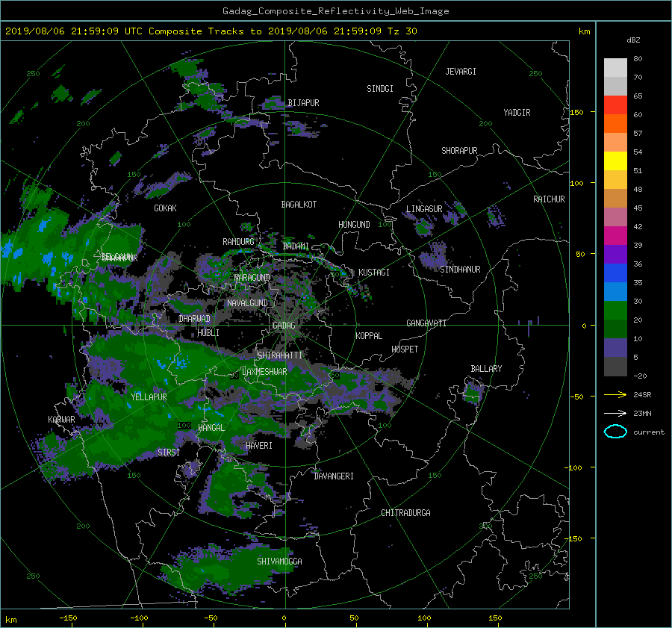Click the white 23MN track arrow in legend
Image resolution: width=672 pixels, height=628 pixels.
[615, 413]
